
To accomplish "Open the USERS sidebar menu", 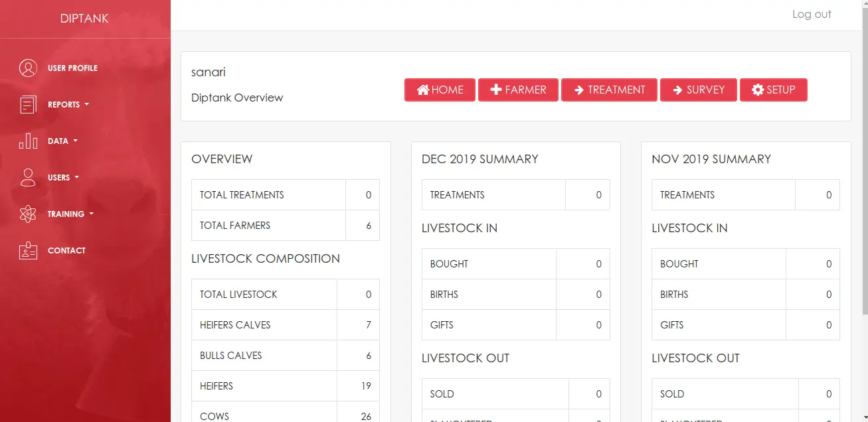I will pyautogui.click(x=59, y=178).
